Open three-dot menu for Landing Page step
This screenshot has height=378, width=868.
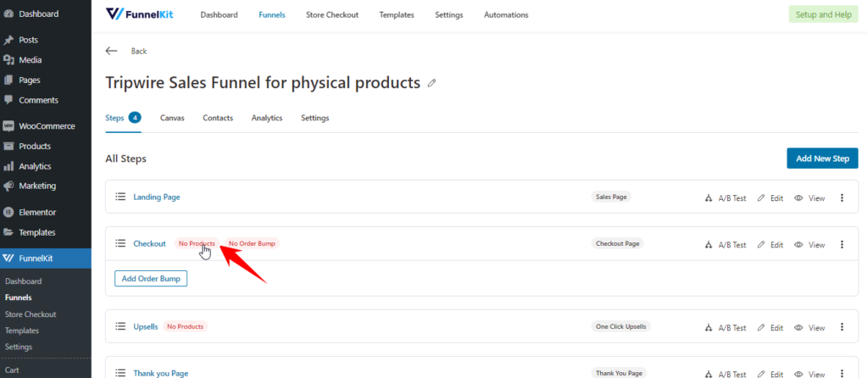pyautogui.click(x=842, y=197)
